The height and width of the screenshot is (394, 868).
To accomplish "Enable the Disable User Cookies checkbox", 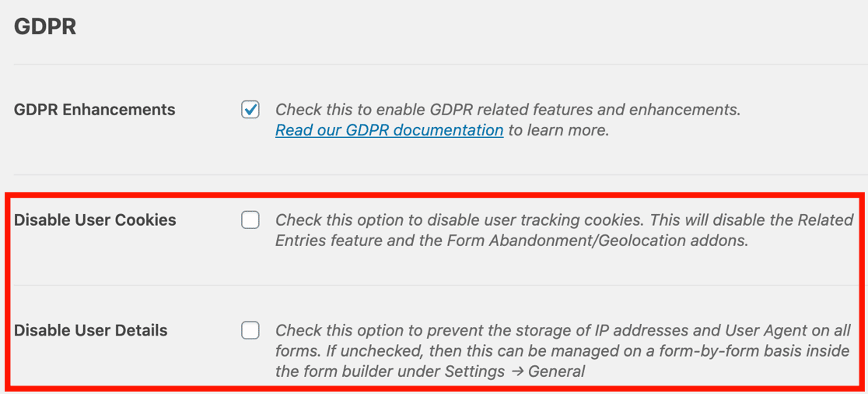I will click(250, 220).
